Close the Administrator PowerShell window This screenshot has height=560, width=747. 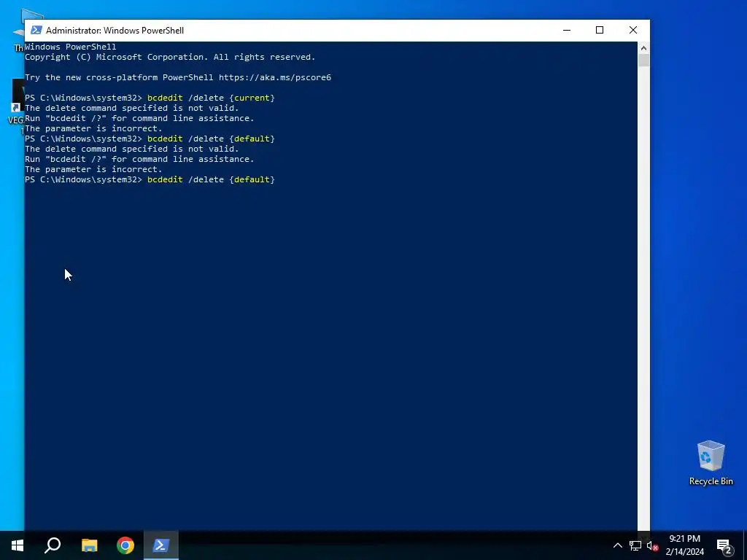click(x=633, y=30)
